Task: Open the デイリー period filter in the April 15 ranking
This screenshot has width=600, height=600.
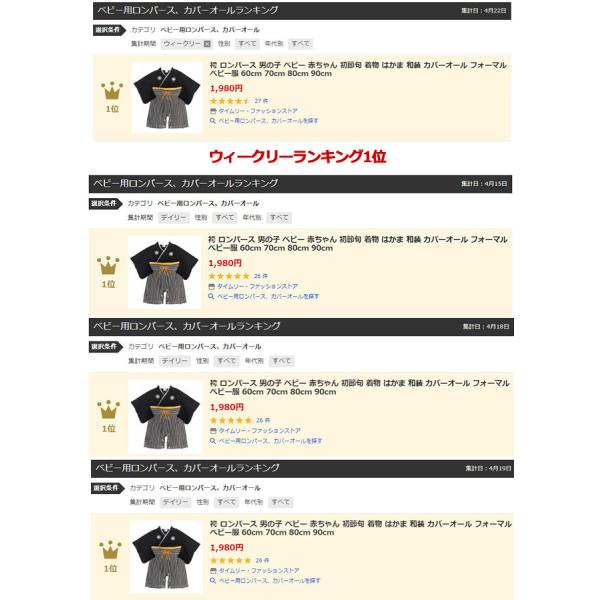Action: pyautogui.click(x=173, y=218)
